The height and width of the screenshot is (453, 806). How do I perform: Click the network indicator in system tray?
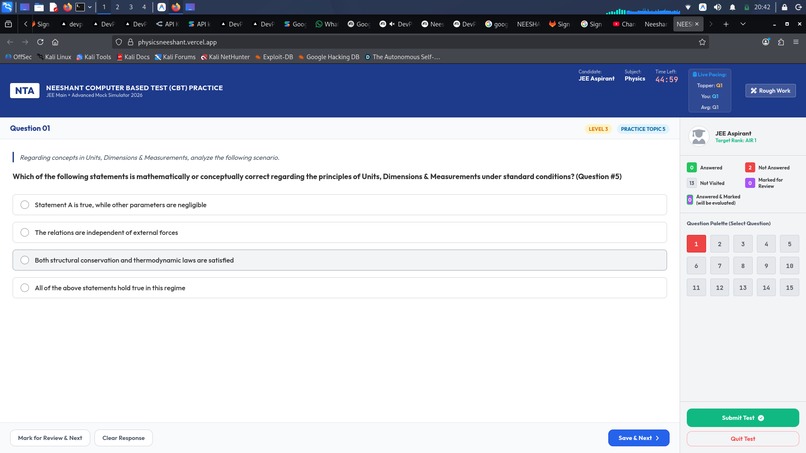[x=688, y=7]
